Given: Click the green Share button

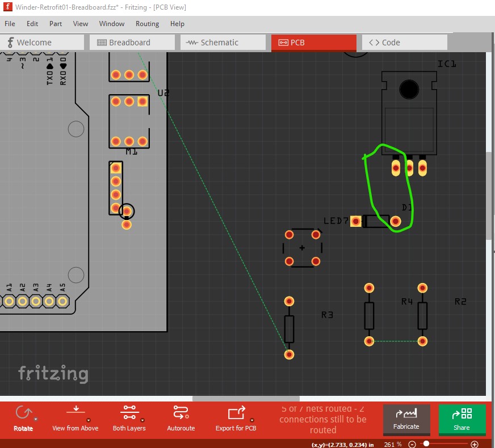Looking at the screenshot, I should coord(462,420).
